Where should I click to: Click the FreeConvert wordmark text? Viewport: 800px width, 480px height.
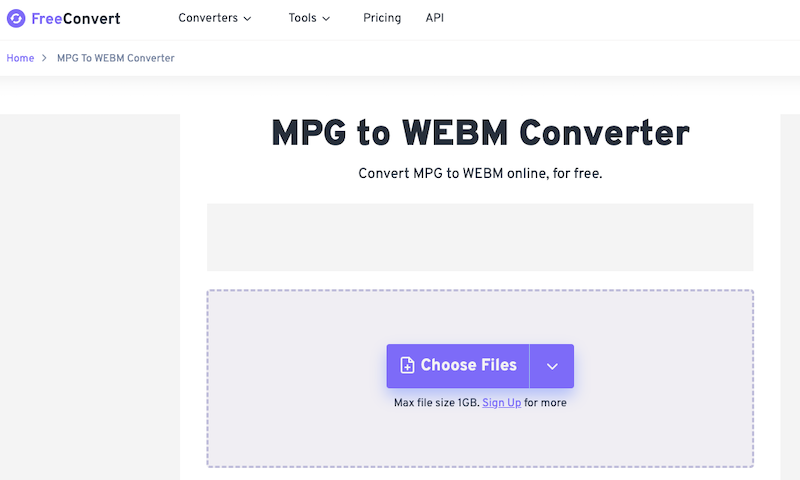76,18
